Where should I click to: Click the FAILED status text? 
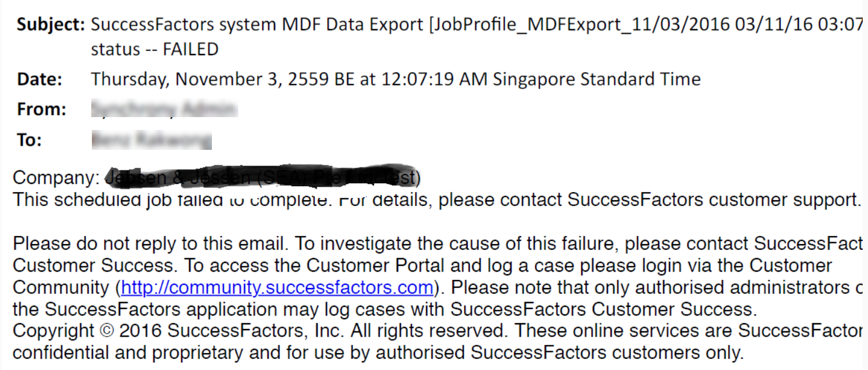[191, 50]
